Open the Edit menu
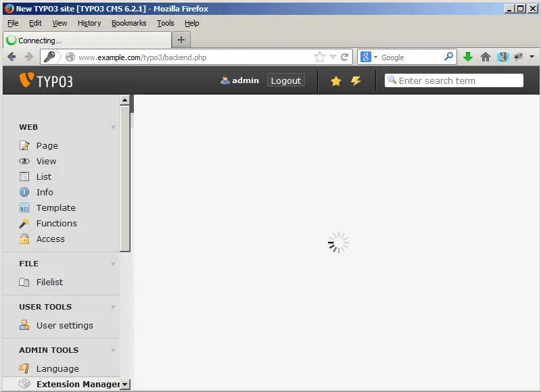 point(35,23)
